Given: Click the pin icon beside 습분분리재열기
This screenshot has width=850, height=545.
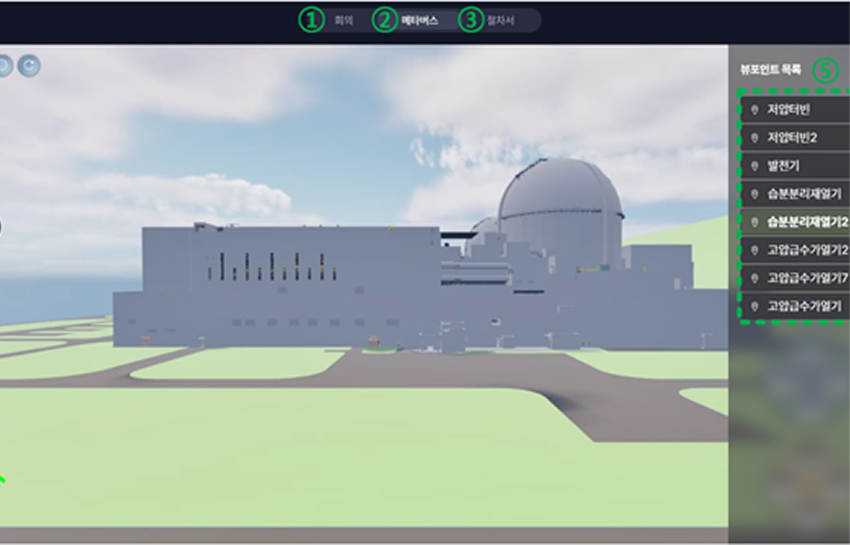Looking at the screenshot, I should [754, 192].
